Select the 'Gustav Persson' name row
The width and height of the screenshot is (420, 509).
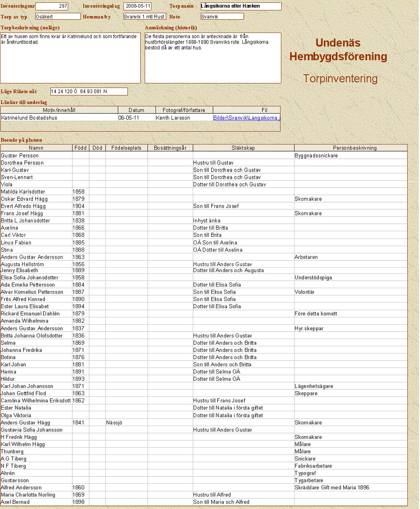coord(20,156)
